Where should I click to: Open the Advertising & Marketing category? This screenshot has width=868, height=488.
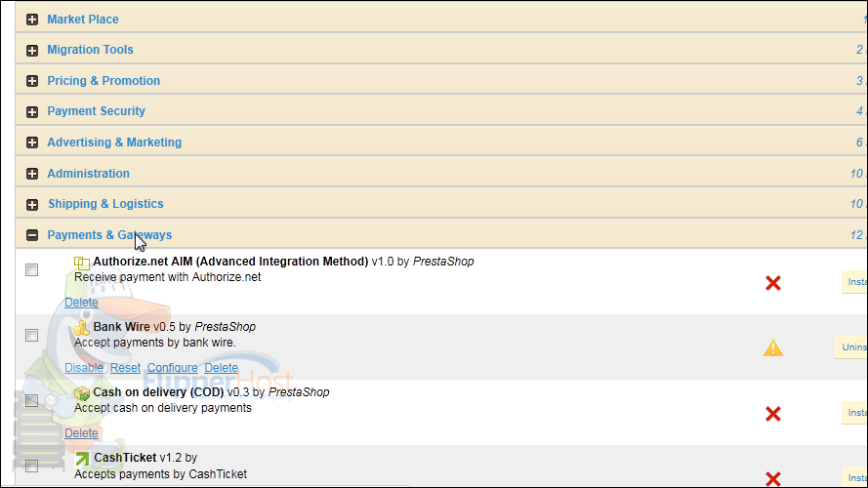(x=114, y=142)
